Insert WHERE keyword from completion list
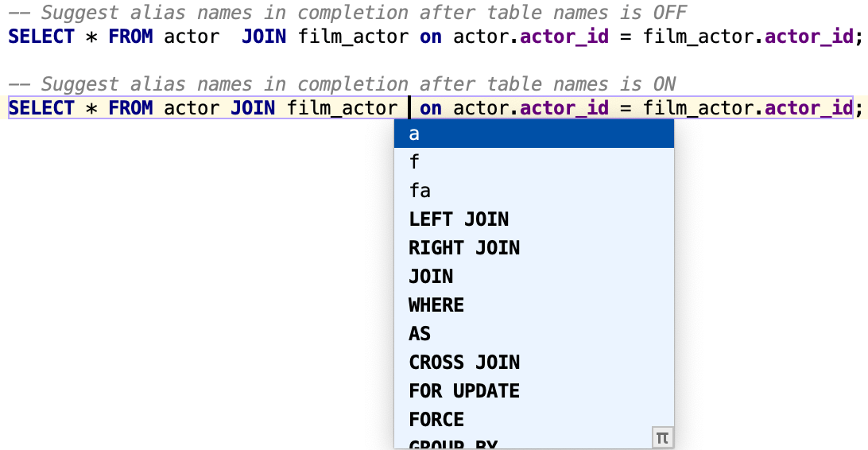The image size is (868, 450). pyautogui.click(x=533, y=305)
